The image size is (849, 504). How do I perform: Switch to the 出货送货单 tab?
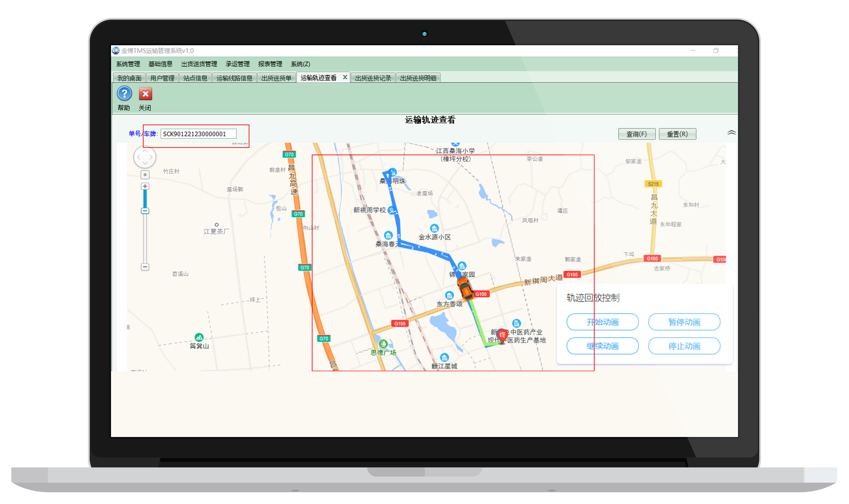click(x=276, y=78)
